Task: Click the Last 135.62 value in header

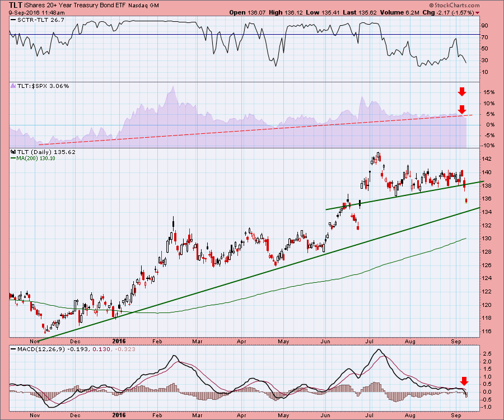Action: tap(360, 12)
